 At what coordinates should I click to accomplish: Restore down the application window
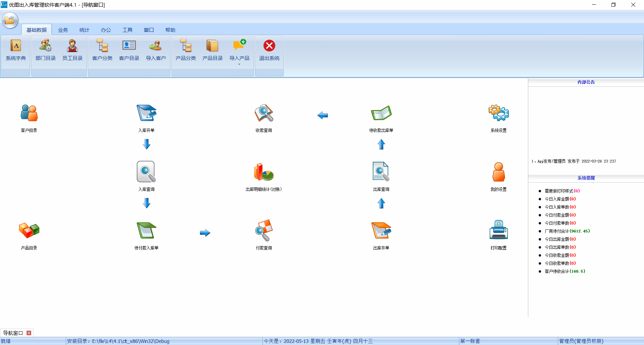click(613, 5)
